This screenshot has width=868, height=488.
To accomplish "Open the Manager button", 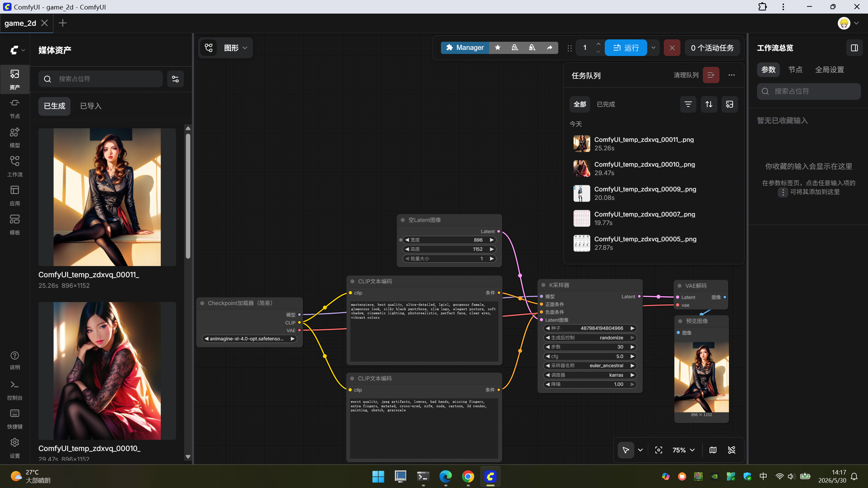I will [465, 48].
